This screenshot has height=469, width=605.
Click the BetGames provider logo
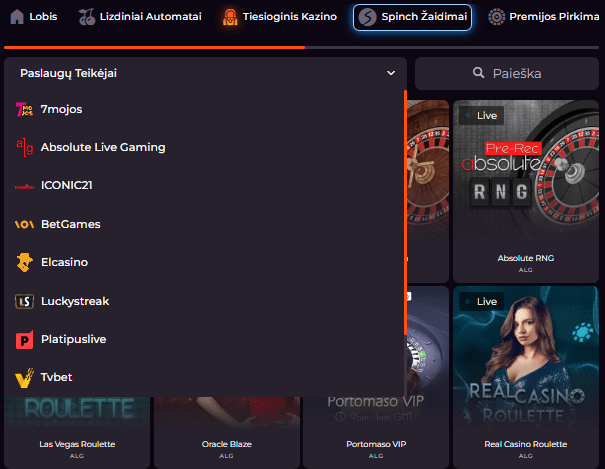coord(24,224)
